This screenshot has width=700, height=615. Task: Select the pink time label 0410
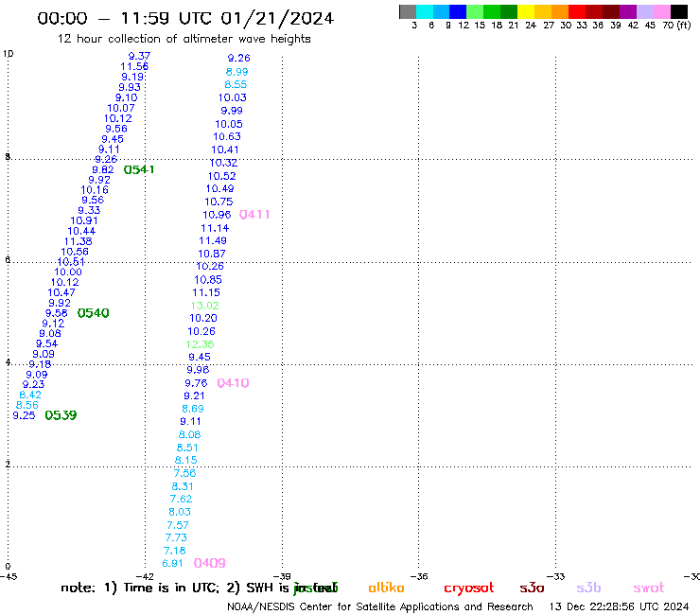(x=233, y=383)
